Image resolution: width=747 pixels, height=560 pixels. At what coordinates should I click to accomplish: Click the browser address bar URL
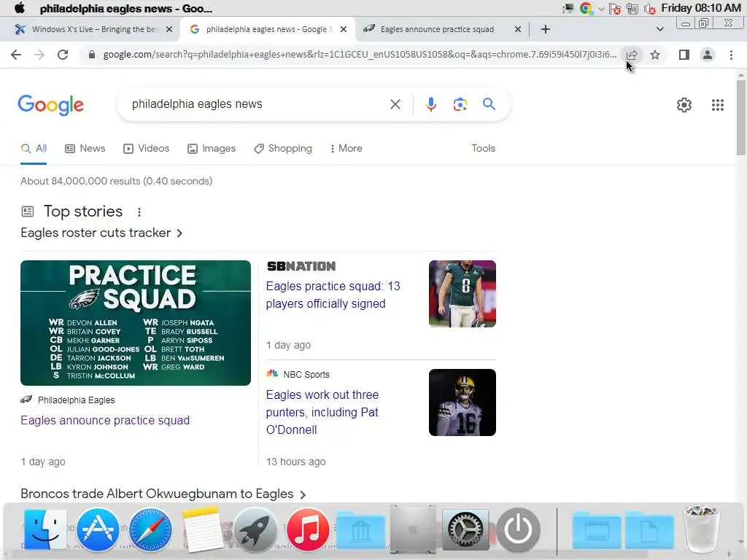360,55
